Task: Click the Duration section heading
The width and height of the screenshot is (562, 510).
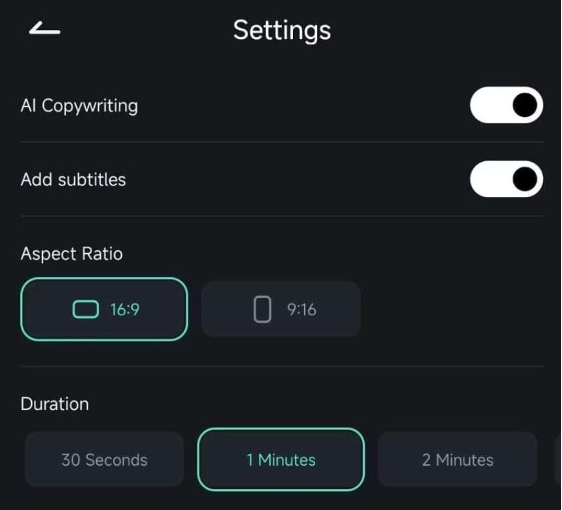Action: (x=54, y=404)
